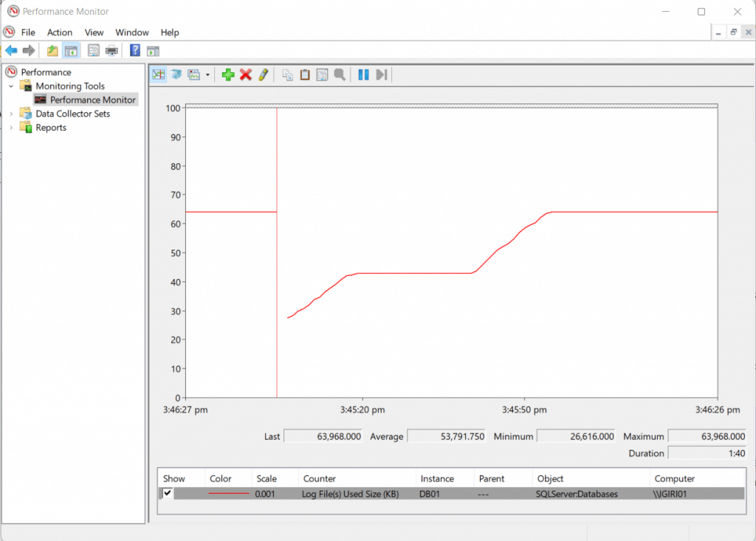
Task: Click the blue Help question mark icon
Action: (x=135, y=51)
